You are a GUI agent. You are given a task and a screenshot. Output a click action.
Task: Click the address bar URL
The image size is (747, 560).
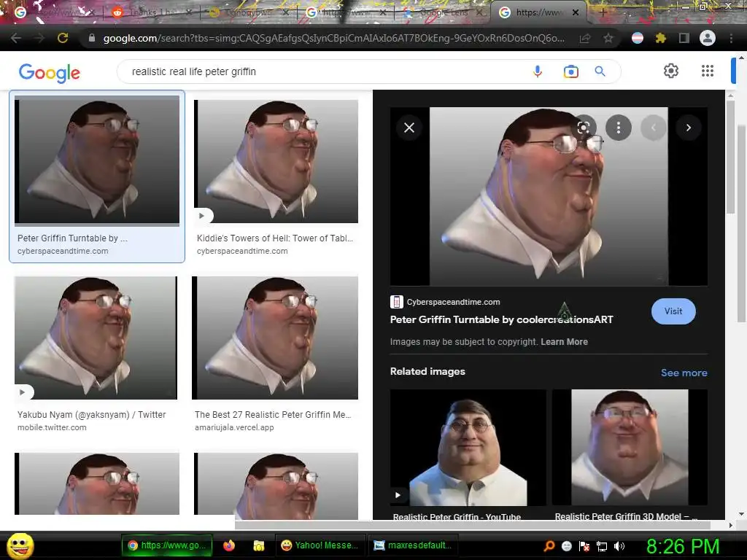click(x=333, y=38)
